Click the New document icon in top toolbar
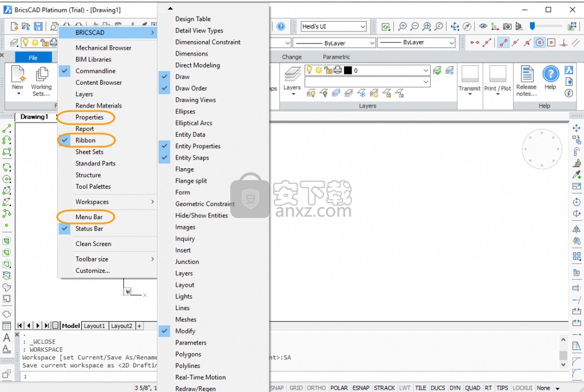 coord(14,26)
